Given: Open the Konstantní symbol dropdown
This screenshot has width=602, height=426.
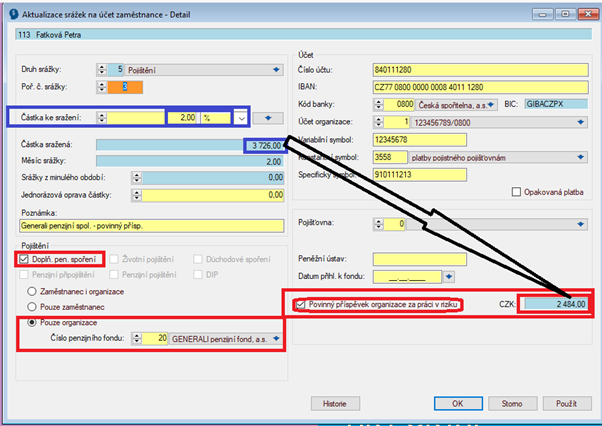Looking at the screenshot, I should (x=582, y=156).
